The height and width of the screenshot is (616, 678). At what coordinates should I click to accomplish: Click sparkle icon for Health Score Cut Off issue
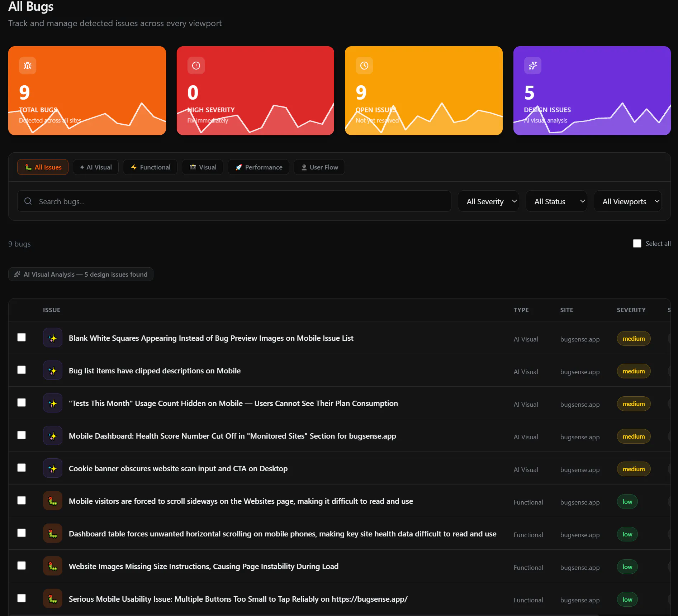tap(53, 436)
